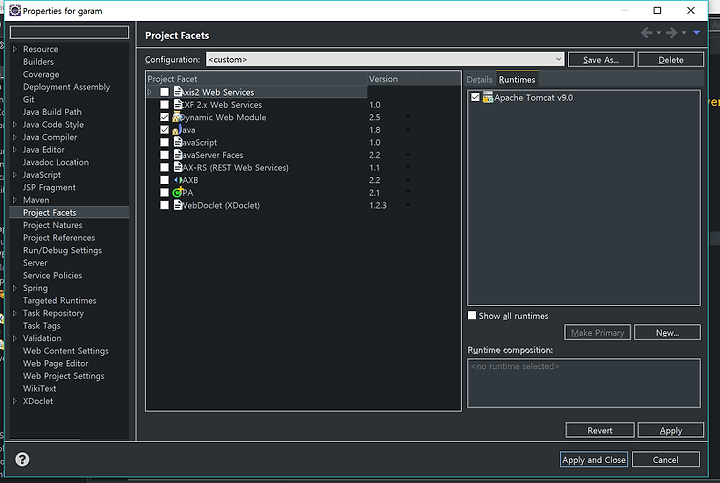Toggle the Show all runtimes checkbox
Screen dimensions: 720x483
472,315
